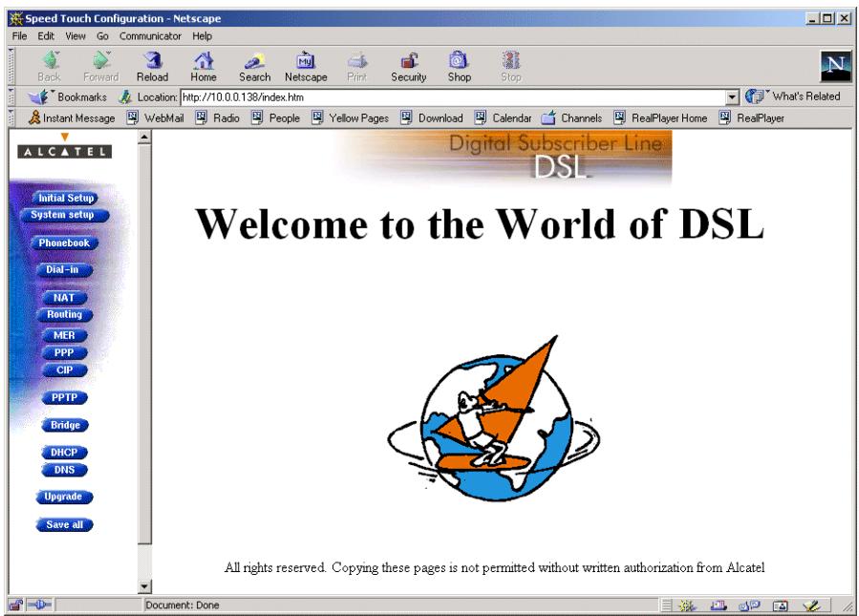Image resolution: width=859 pixels, height=616 pixels.
Task: Click the windsurfer globe image
Action: (x=493, y=419)
